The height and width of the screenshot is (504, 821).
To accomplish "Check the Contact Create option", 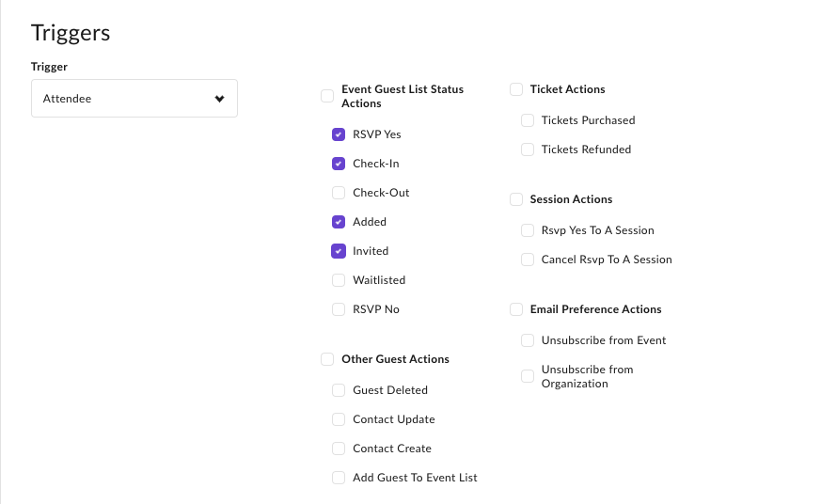I will point(339,449).
